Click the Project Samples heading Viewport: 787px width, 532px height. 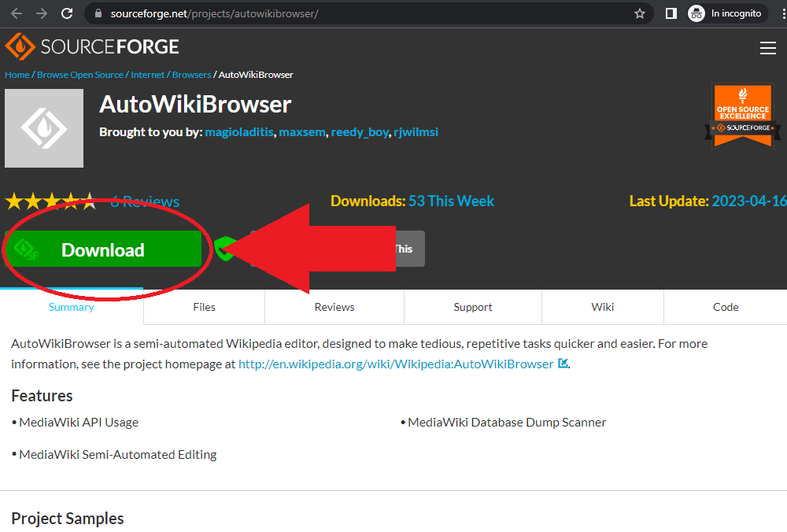pyautogui.click(x=68, y=519)
